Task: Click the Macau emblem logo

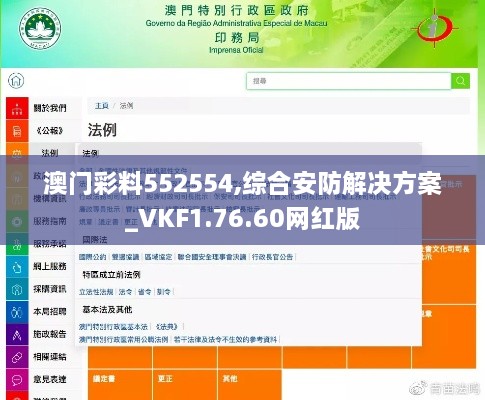Action: pos(40,29)
